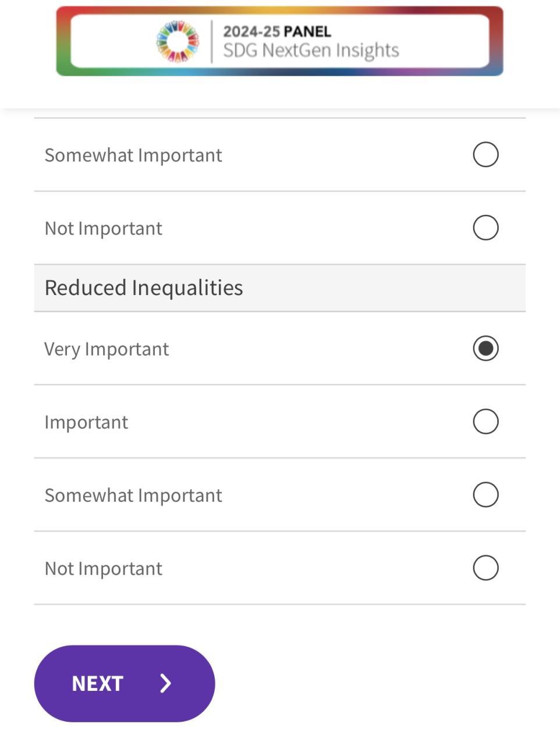The width and height of the screenshot is (560, 745).
Task: Click 'Somewhat Important' label text under Reduced Inequalities
Action: pyautogui.click(x=133, y=495)
